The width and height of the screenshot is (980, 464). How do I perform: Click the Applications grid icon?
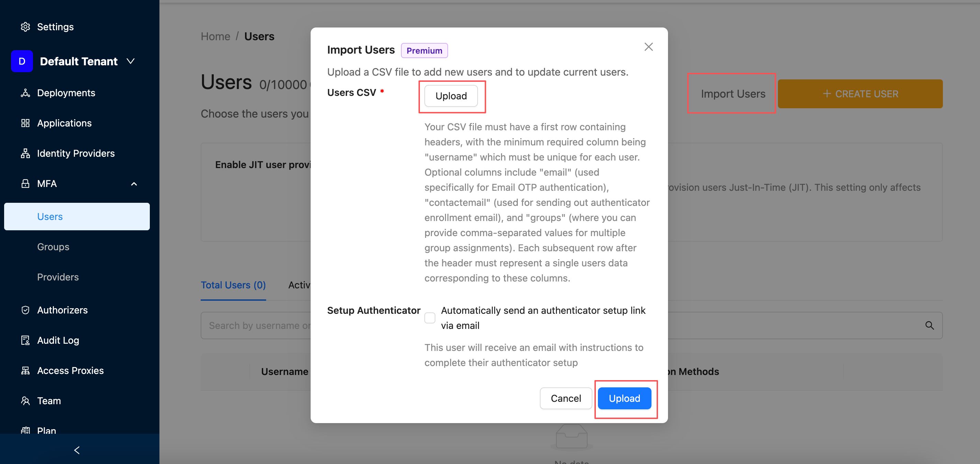(25, 123)
